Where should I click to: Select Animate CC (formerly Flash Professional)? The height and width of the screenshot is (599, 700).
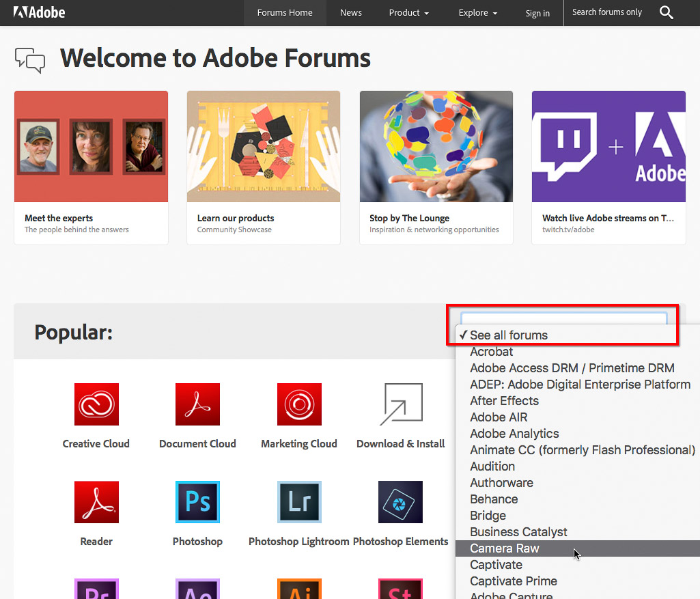click(578, 450)
